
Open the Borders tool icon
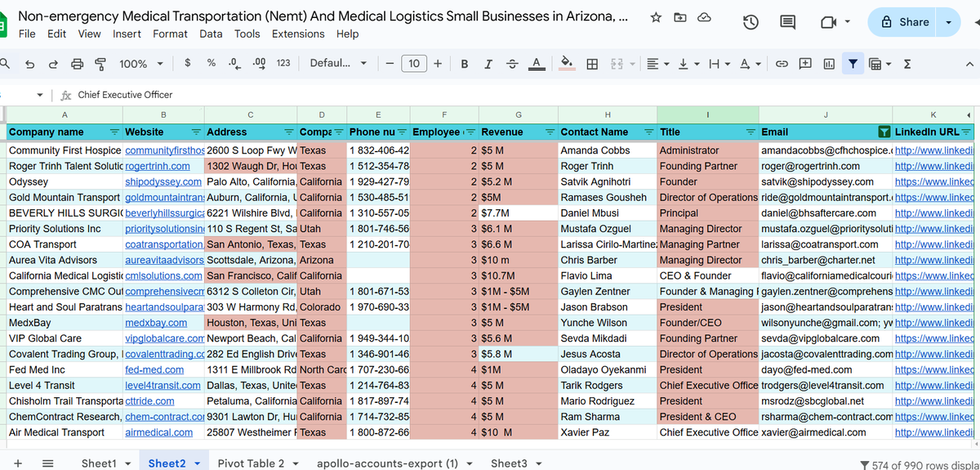tap(593, 64)
